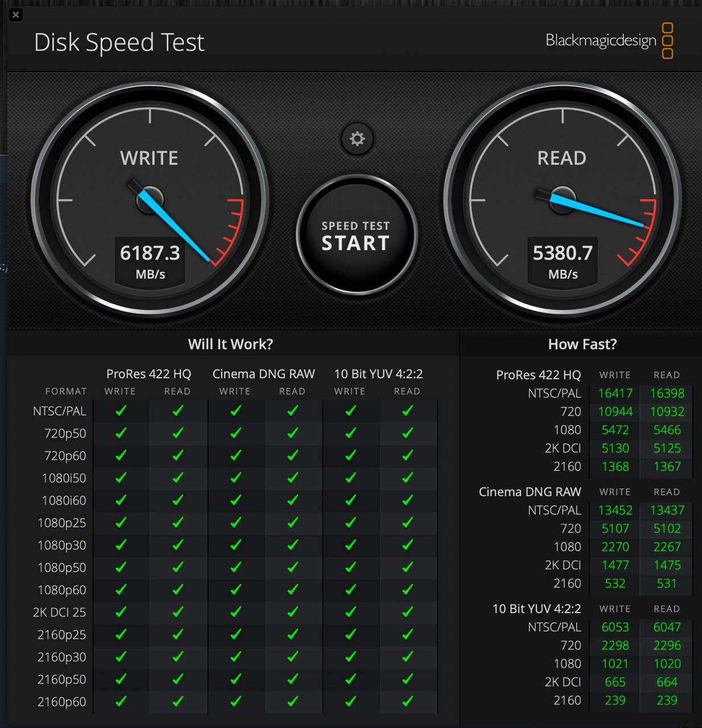
Task: Click Cinema DNG 2K DCI read value 1475
Action: tap(667, 565)
